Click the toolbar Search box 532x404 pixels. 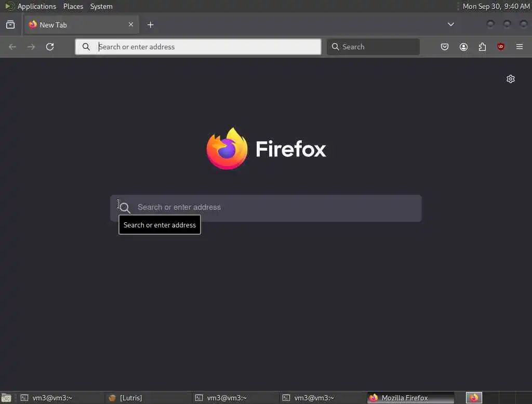(373, 47)
